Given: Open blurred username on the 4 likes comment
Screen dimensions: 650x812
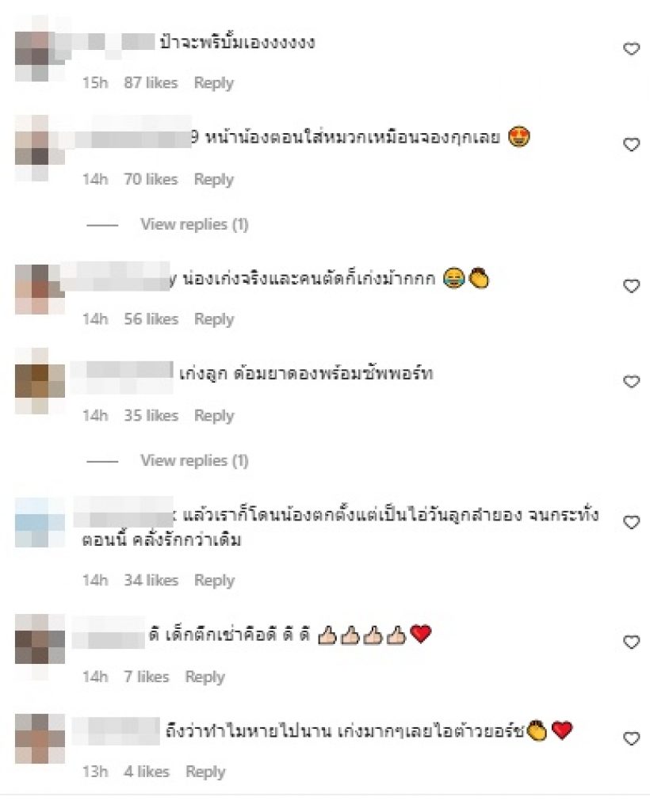Looking at the screenshot, I should [x=116, y=731].
